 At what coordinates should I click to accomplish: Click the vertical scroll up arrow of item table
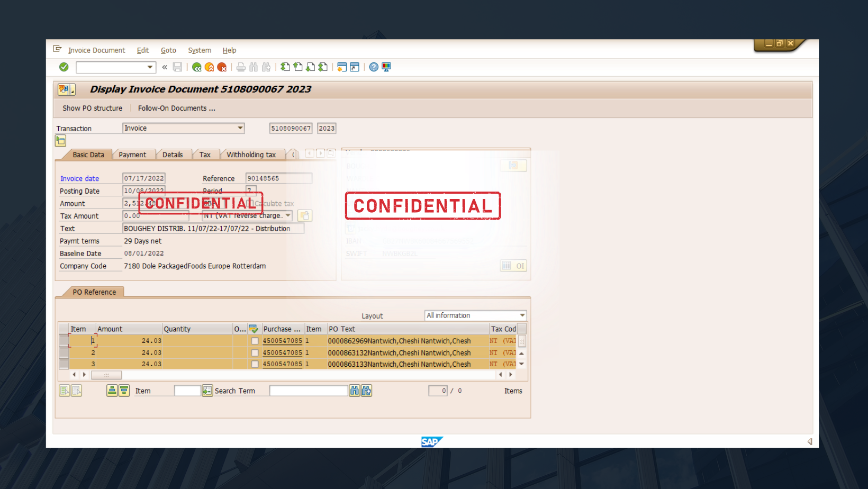pos(522,353)
